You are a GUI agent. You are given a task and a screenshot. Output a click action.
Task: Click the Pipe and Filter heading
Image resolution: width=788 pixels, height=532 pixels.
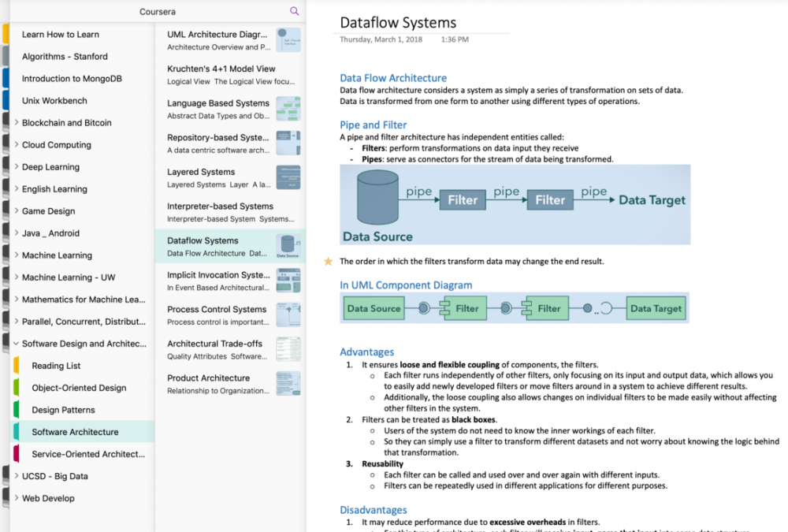pyautogui.click(x=374, y=125)
